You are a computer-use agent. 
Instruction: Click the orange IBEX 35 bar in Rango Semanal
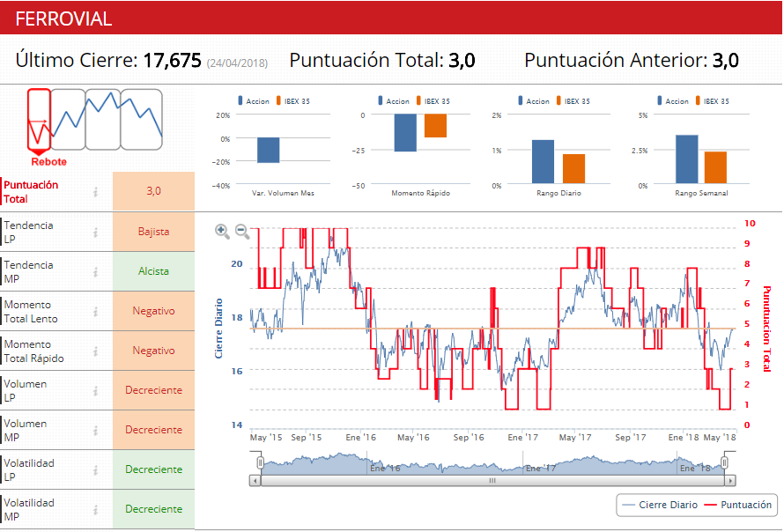click(x=715, y=167)
